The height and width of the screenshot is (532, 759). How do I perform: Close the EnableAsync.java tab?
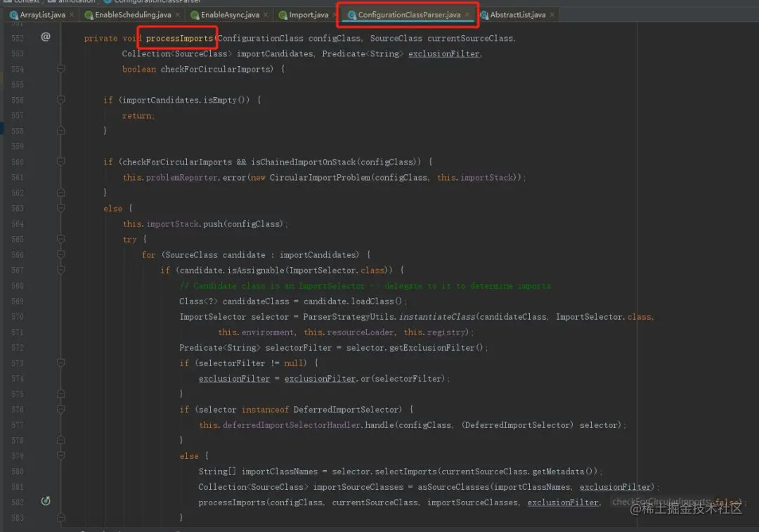click(266, 15)
